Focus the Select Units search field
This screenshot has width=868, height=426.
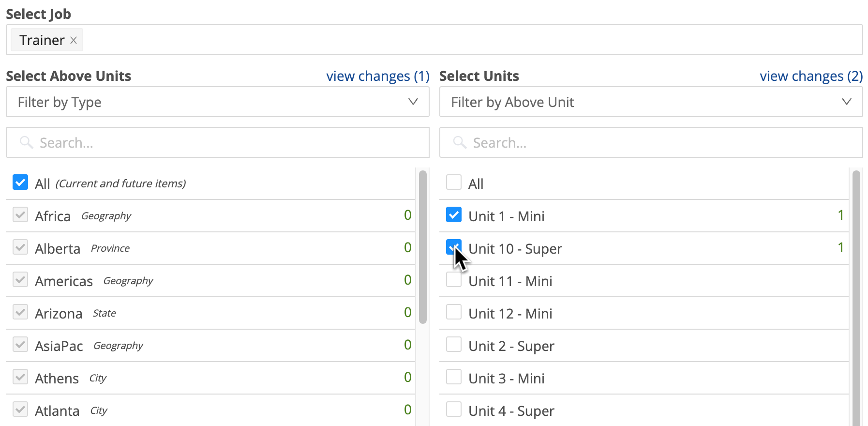pos(651,142)
